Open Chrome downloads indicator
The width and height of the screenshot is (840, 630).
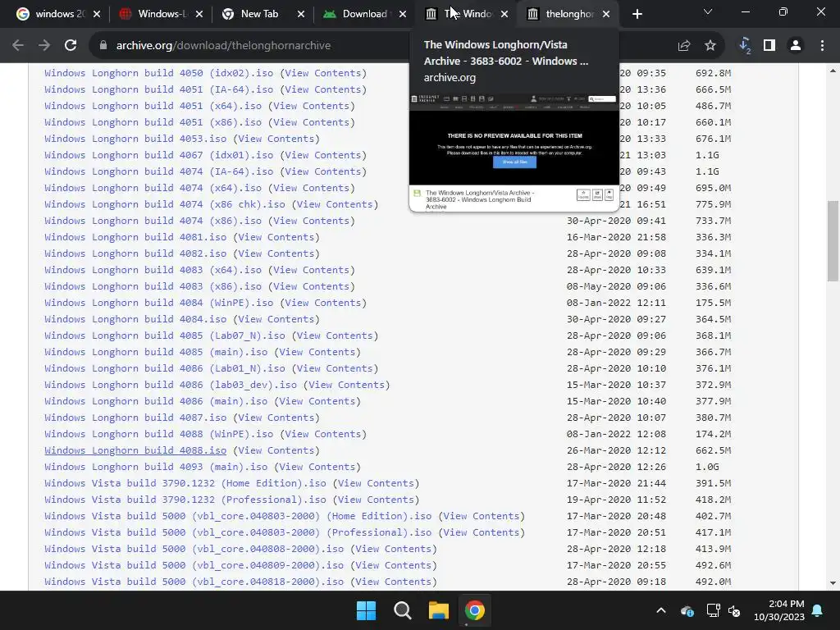point(745,46)
